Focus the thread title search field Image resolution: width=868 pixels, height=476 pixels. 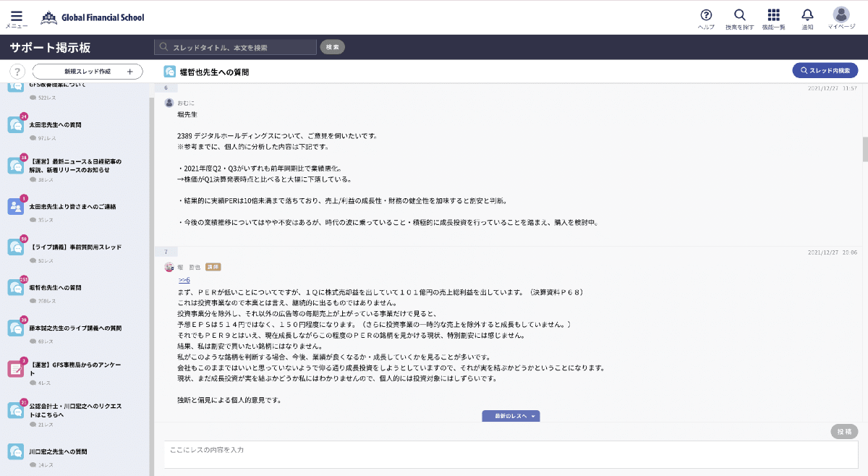point(236,47)
